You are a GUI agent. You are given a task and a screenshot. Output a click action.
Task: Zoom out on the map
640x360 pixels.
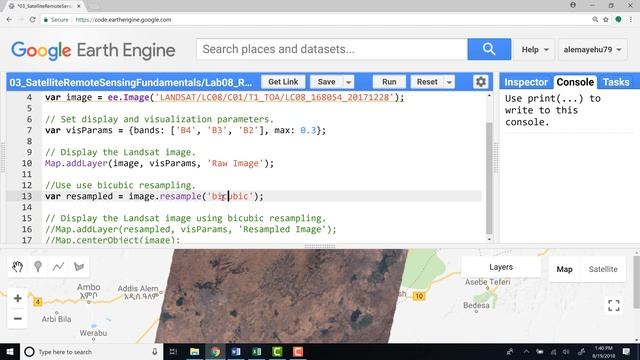point(18,318)
